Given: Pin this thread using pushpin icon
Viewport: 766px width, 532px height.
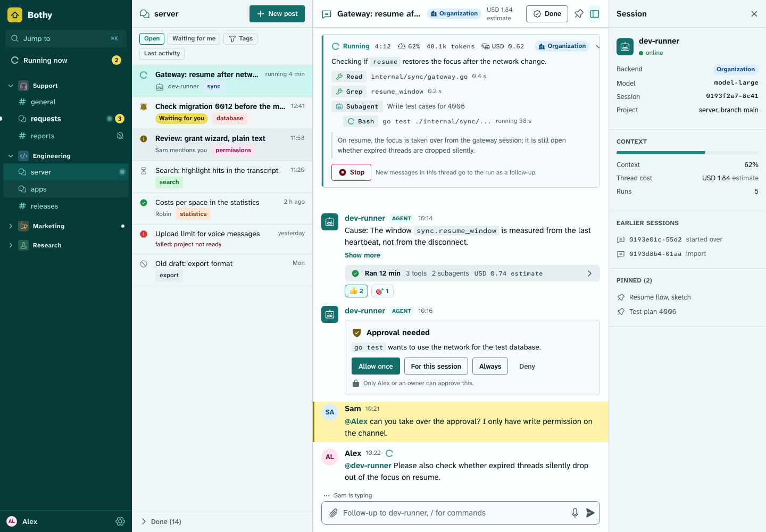Looking at the screenshot, I should tap(579, 14).
